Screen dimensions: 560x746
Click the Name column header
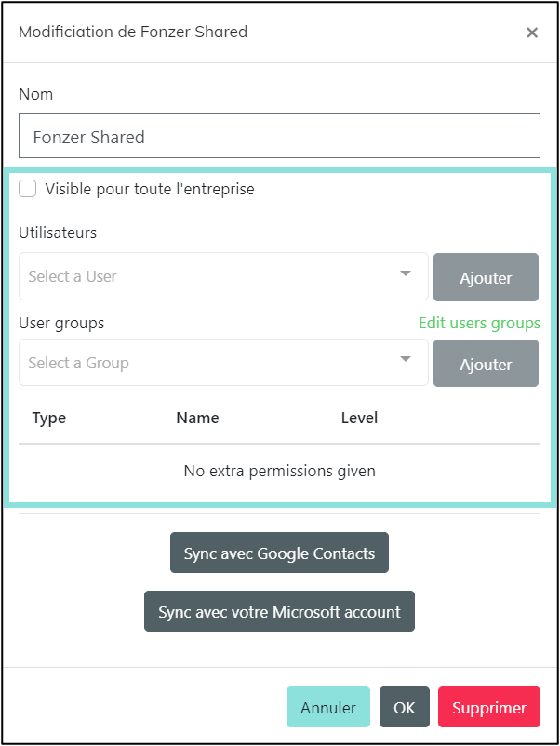(x=197, y=418)
